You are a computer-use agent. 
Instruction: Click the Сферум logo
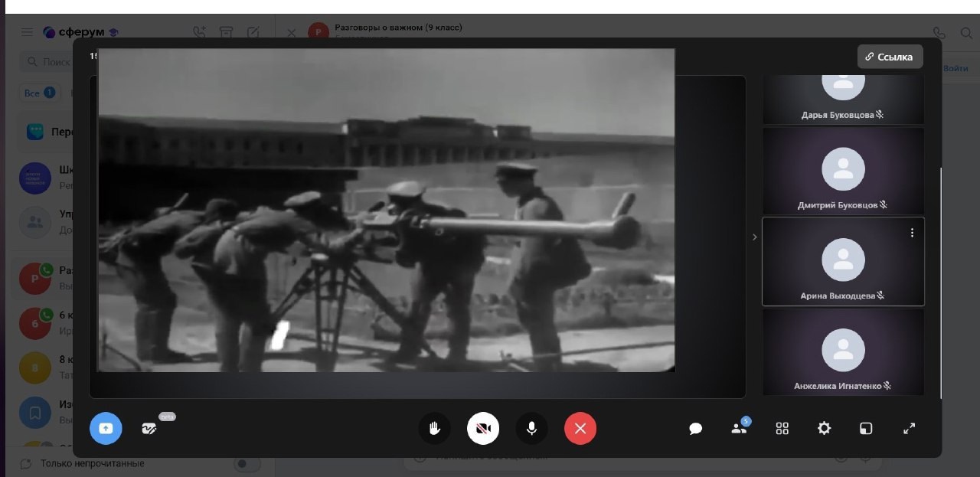(x=80, y=32)
